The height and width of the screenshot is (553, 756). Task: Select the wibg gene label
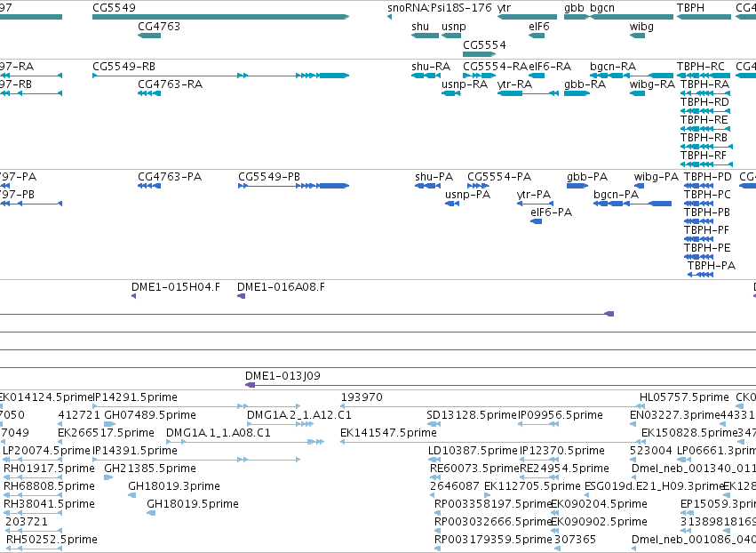[641, 26]
